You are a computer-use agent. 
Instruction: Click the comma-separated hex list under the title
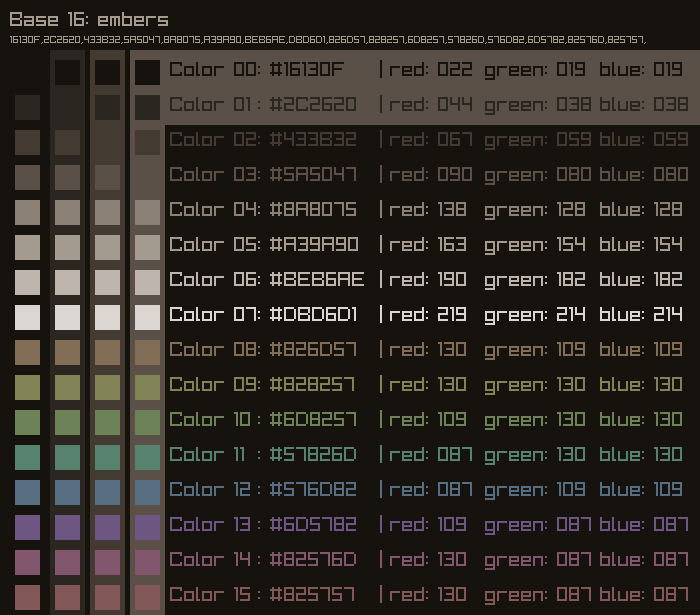click(x=327, y=40)
